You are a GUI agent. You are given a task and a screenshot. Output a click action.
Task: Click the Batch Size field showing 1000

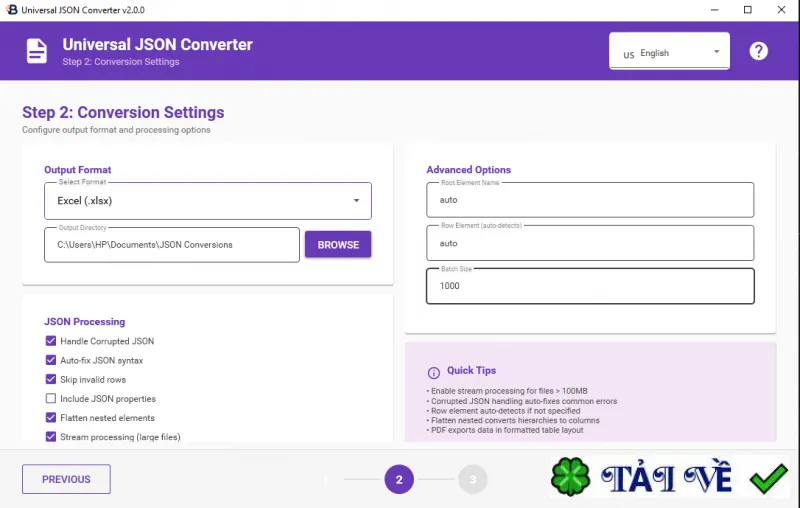coord(590,286)
